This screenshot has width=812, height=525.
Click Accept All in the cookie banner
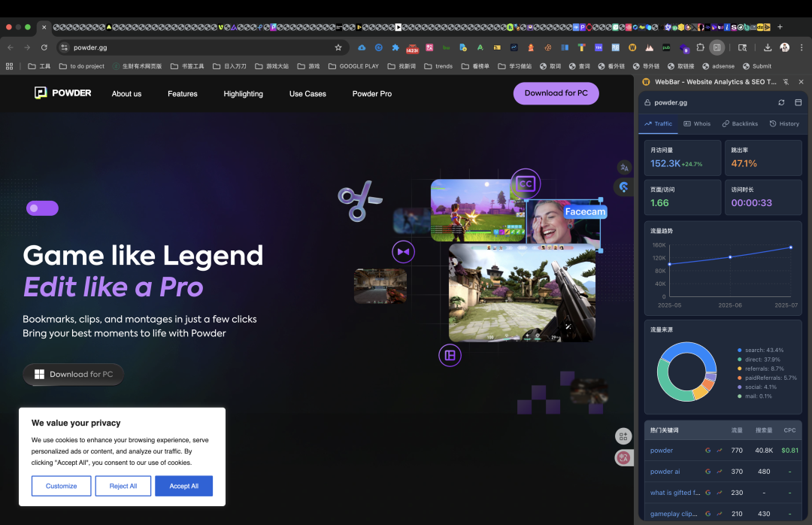click(184, 486)
